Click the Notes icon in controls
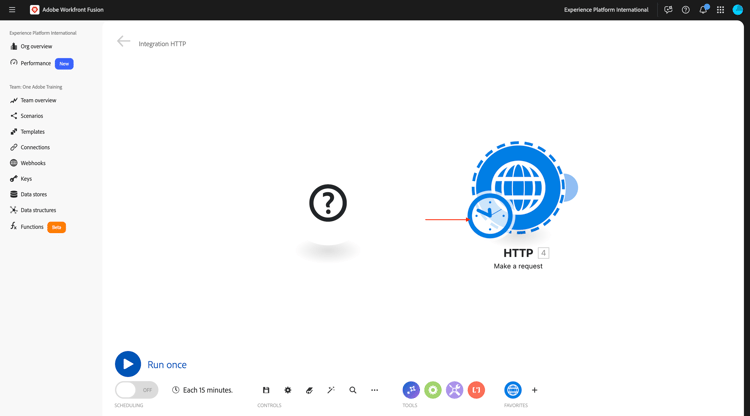Image resolution: width=750 pixels, height=416 pixels. pyautogui.click(x=309, y=390)
